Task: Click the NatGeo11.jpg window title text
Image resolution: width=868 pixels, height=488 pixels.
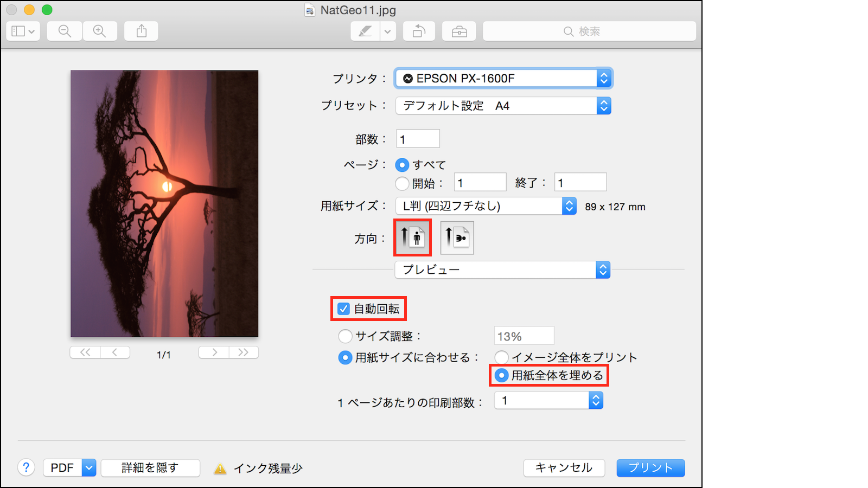Action: coord(358,10)
